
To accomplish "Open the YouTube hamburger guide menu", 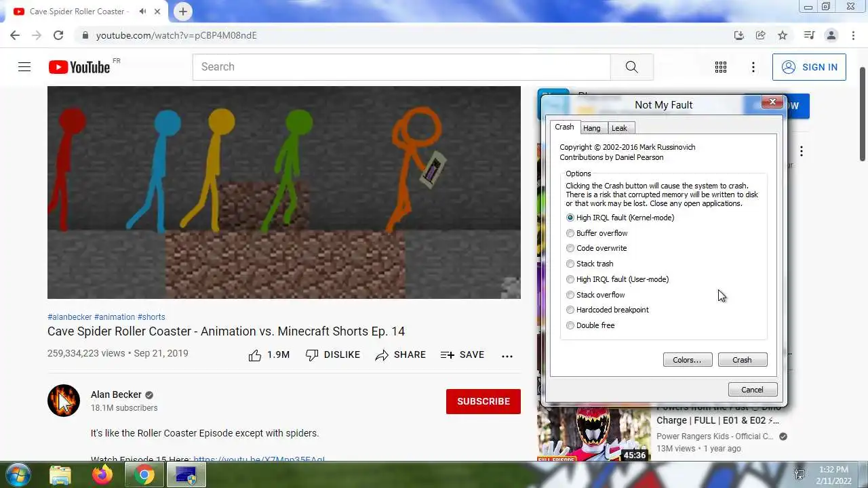I will (24, 66).
